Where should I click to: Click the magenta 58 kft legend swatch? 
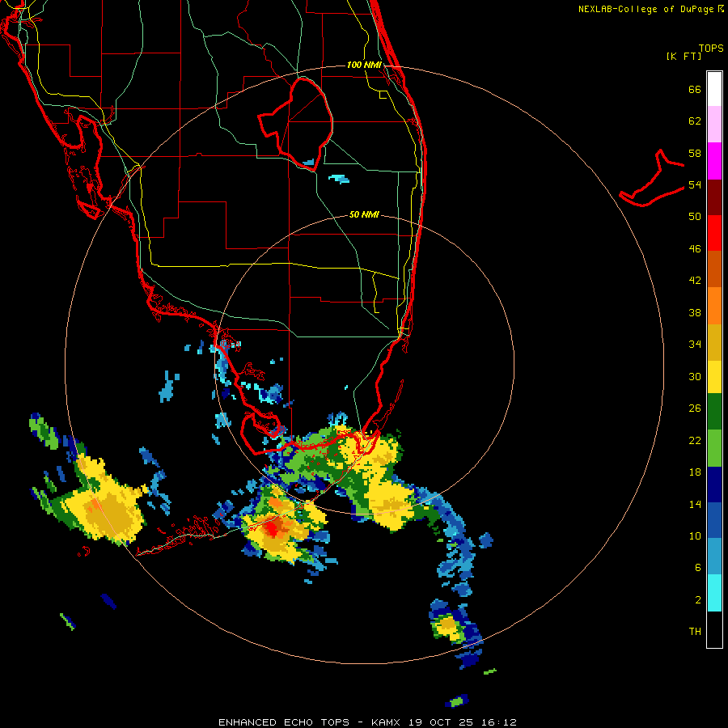pyautogui.click(x=714, y=161)
